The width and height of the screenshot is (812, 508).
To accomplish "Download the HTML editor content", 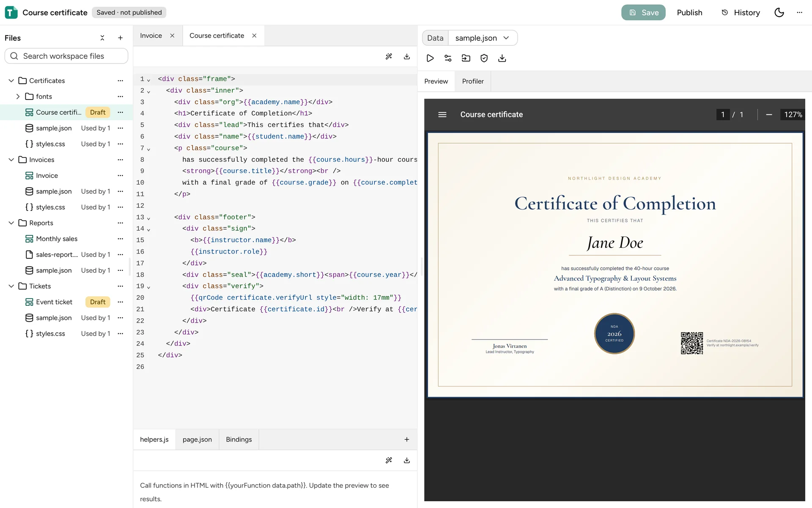I will tap(407, 57).
